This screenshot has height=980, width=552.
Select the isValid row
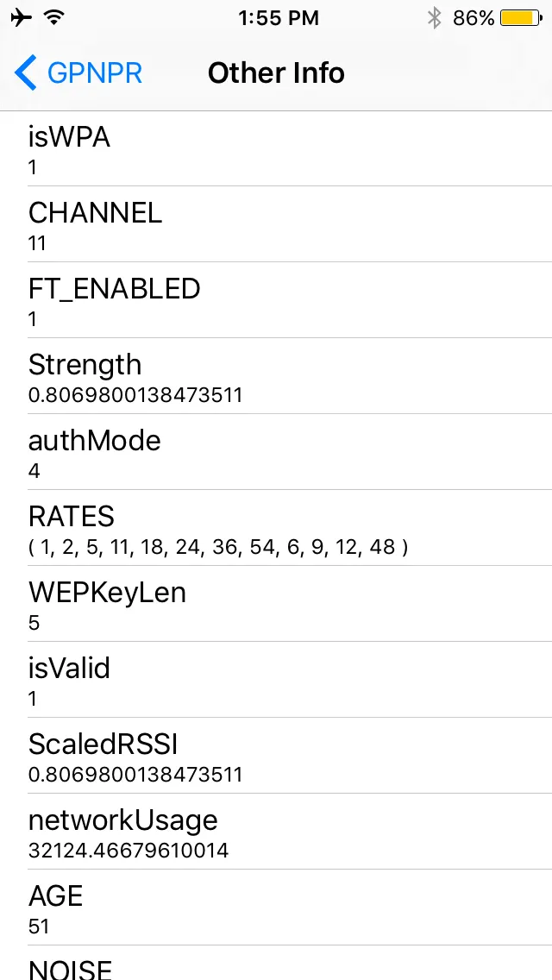276,680
